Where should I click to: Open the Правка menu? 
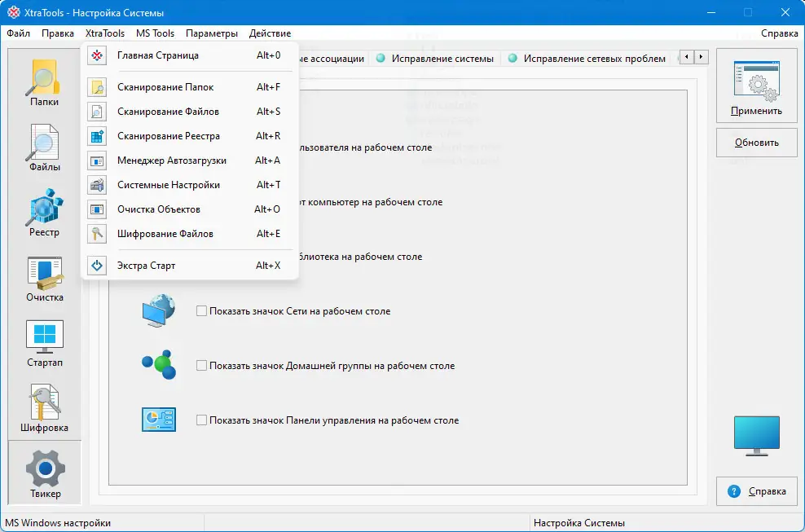(x=58, y=33)
